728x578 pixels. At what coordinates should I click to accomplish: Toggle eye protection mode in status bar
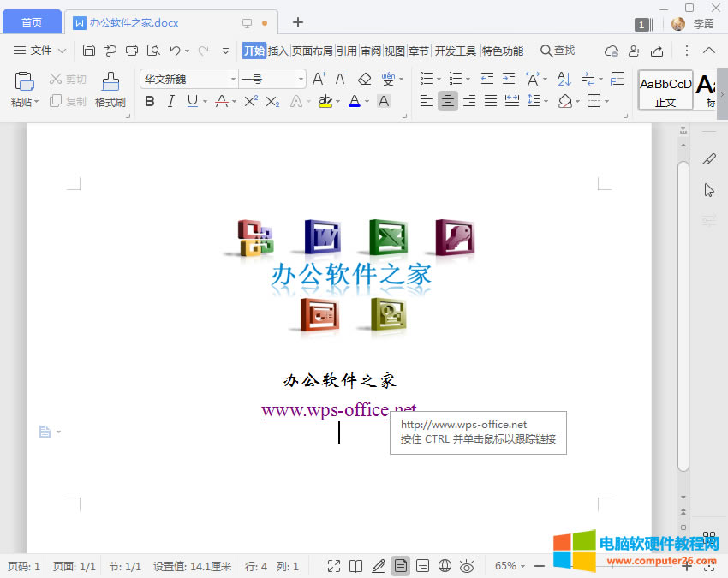pos(467,565)
